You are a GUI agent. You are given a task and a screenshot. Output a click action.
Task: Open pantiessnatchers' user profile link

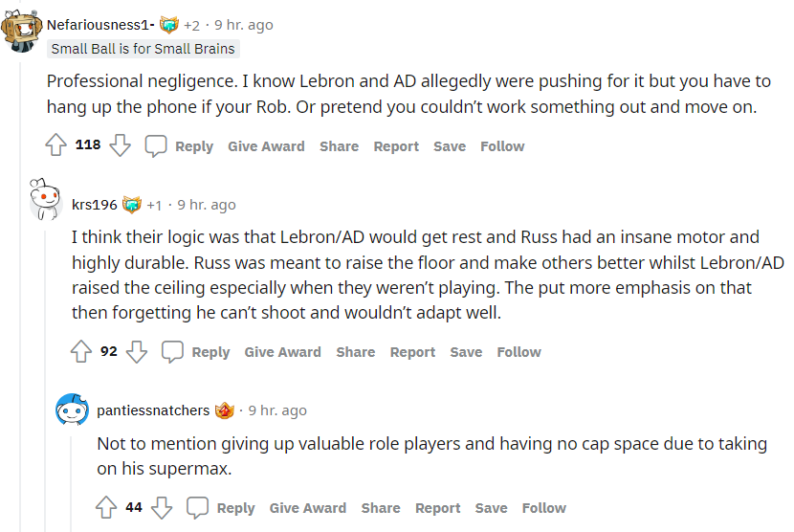pos(153,410)
